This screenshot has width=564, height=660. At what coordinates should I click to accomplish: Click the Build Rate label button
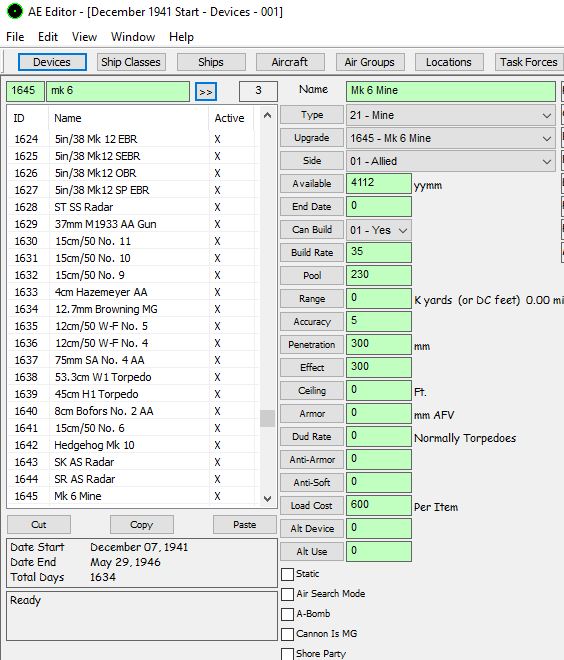(312, 253)
